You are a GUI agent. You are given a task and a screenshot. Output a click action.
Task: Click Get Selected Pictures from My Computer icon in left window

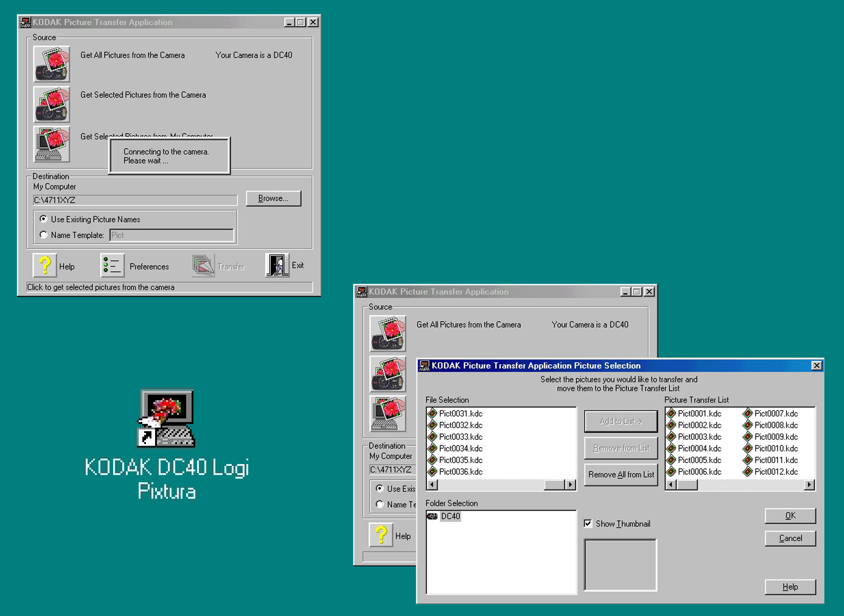(x=52, y=144)
